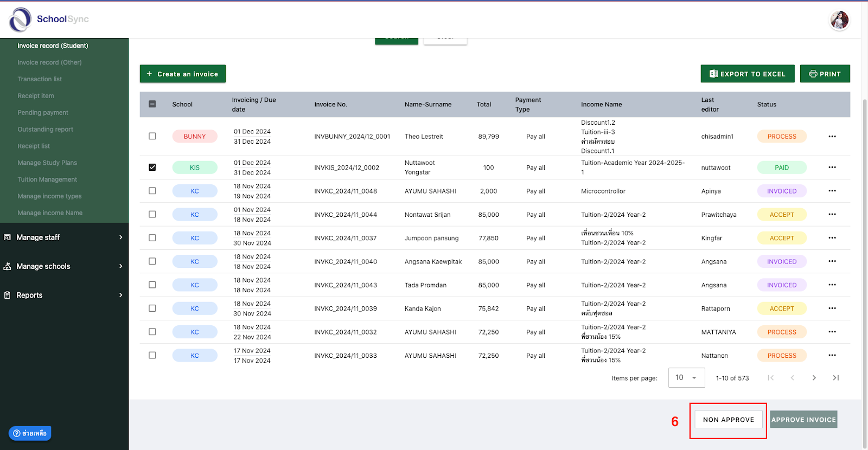Tick checkbox for invoice INVKC_2024/11_0033
Viewport: 868px width, 450px height.
pyautogui.click(x=152, y=355)
